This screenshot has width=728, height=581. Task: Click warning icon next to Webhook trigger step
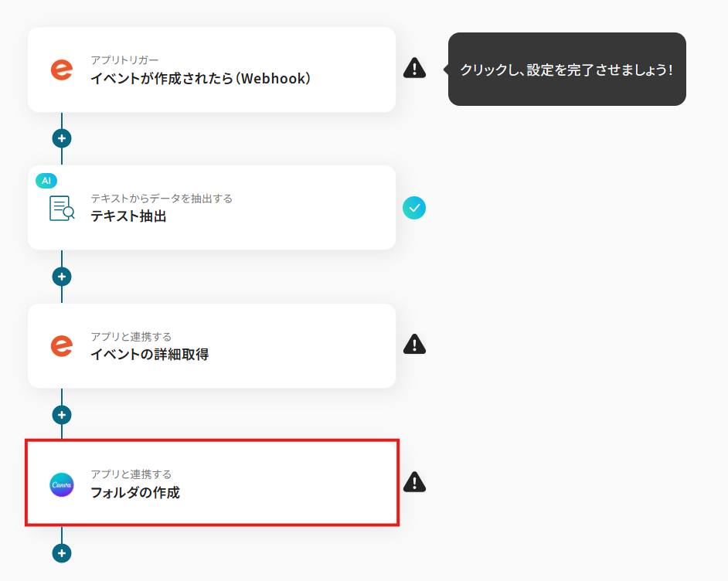[414, 68]
